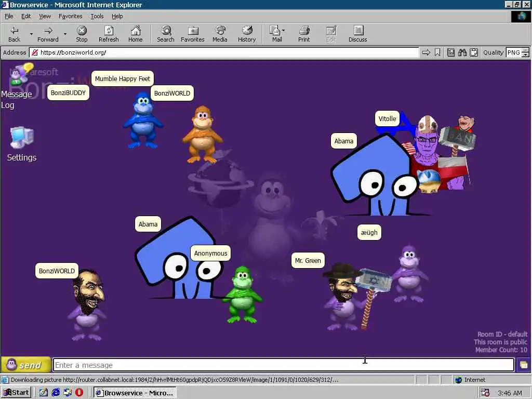
Task: Launch Opera from quick launch
Action: click(79, 393)
